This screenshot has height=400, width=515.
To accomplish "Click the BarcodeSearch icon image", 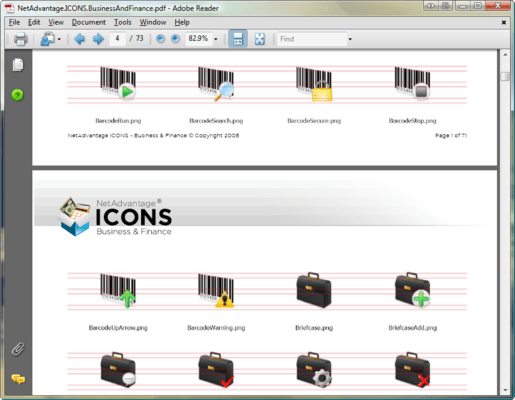I will point(216,84).
